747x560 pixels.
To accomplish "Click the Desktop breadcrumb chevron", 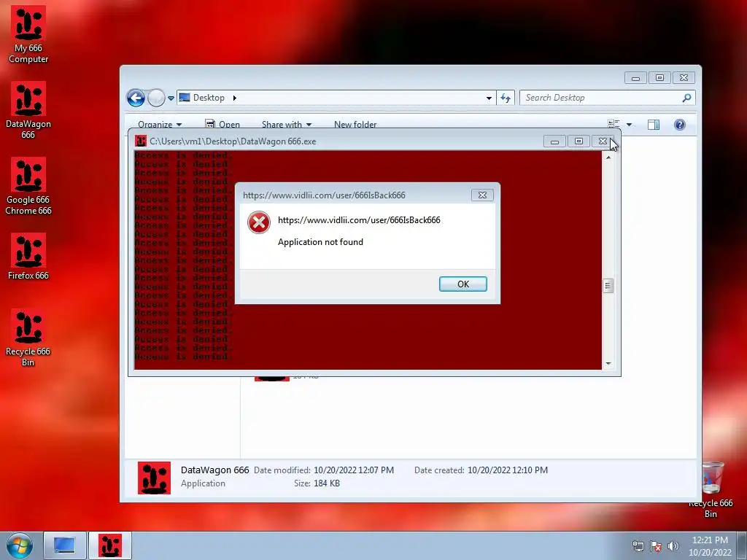I will pyautogui.click(x=234, y=98).
